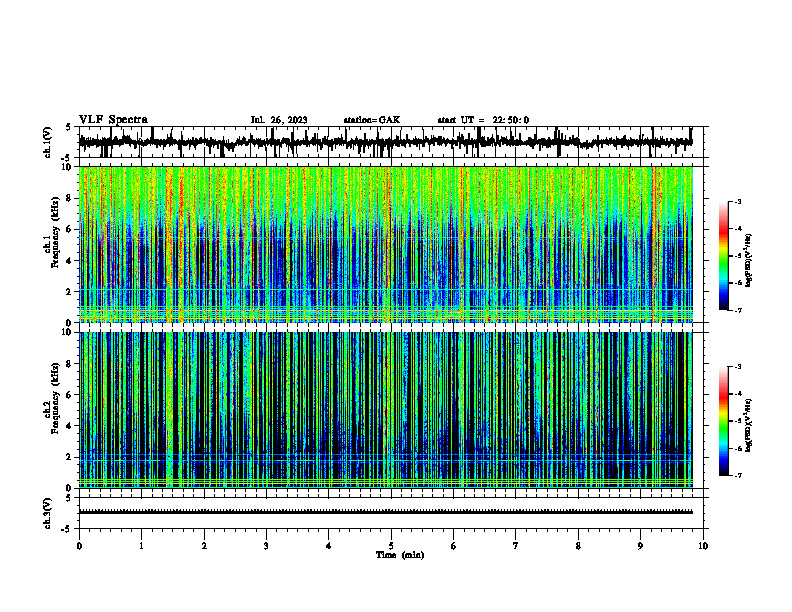Click time axis tick label "10"
The image size is (792, 612).
[703, 546]
